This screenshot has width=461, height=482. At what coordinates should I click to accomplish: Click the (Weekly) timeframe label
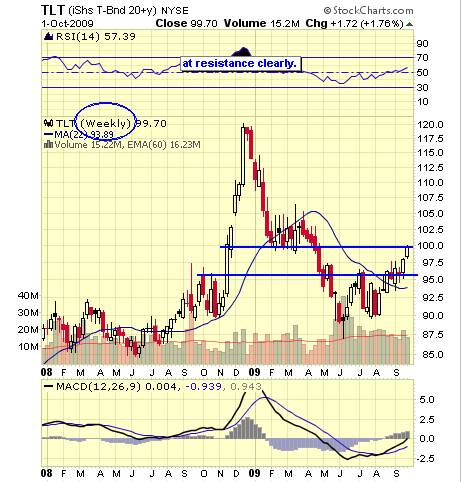106,124
